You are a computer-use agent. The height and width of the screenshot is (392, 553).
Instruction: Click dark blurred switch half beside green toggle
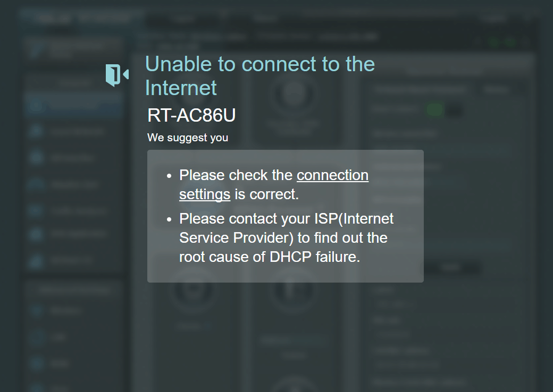coord(454,110)
